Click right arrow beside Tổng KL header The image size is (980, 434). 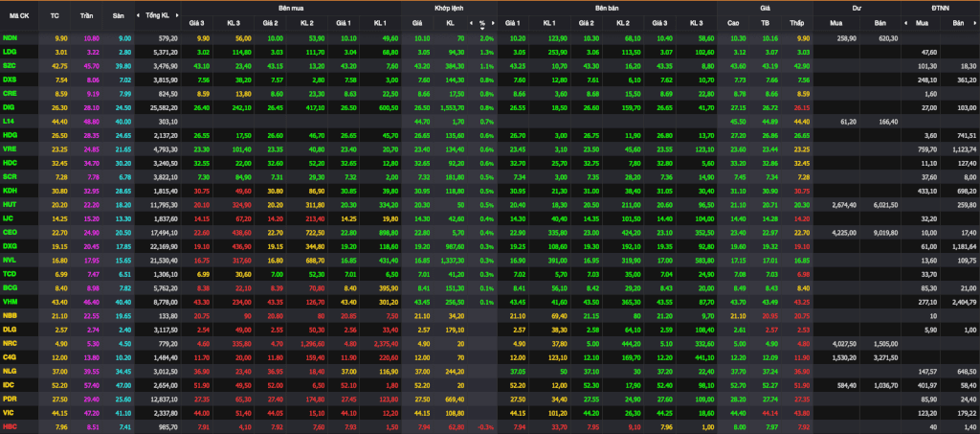point(176,15)
